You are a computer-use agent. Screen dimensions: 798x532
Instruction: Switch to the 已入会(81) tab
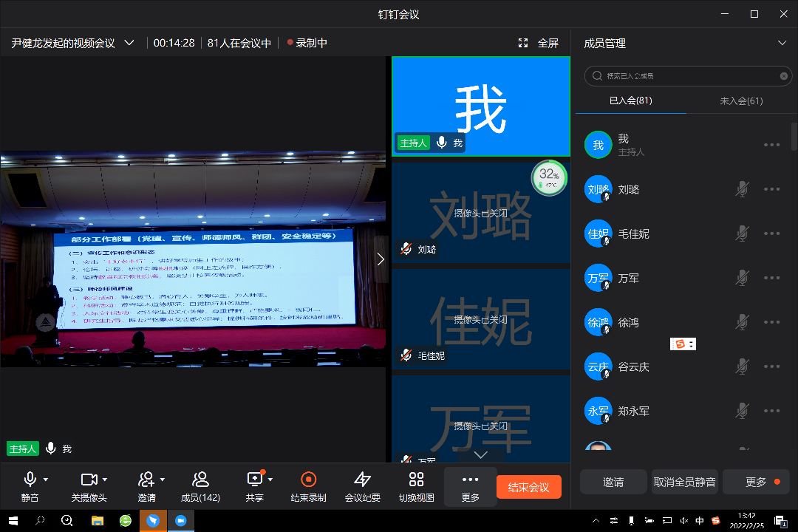[x=630, y=100]
